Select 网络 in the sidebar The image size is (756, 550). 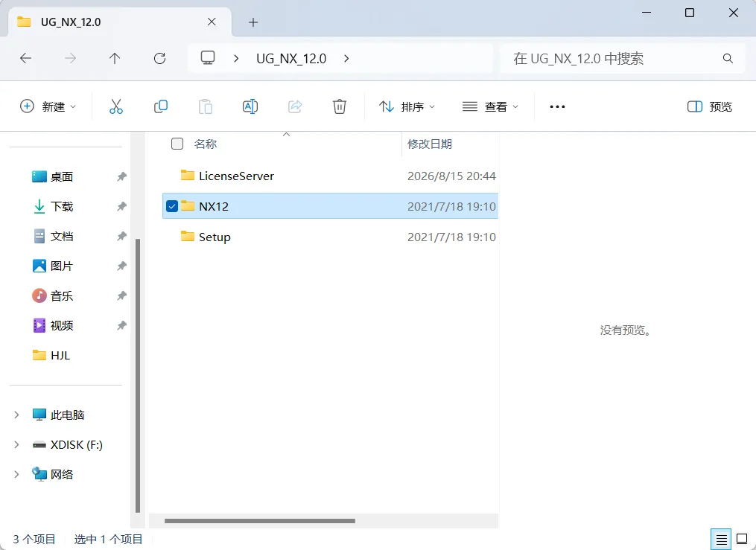tap(62, 474)
